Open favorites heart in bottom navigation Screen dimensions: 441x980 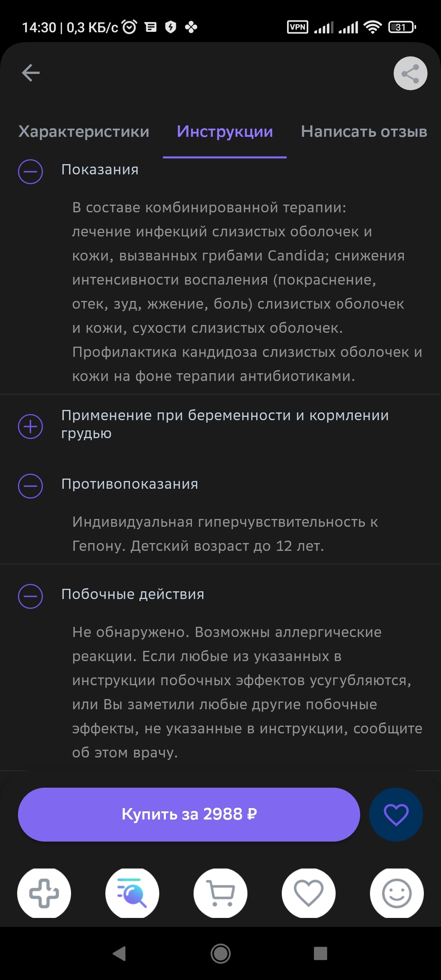point(309,893)
